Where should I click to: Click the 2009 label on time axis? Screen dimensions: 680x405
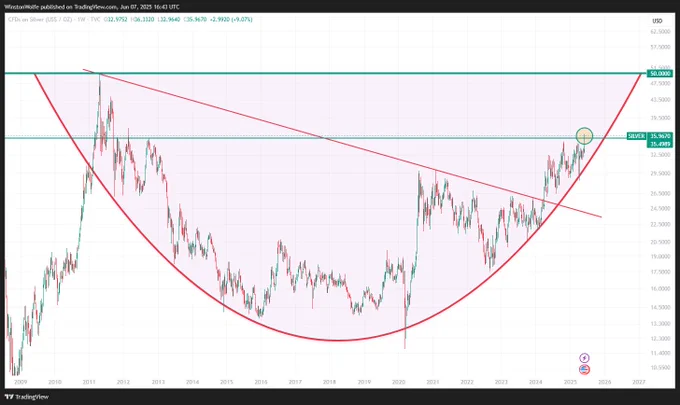[20, 382]
